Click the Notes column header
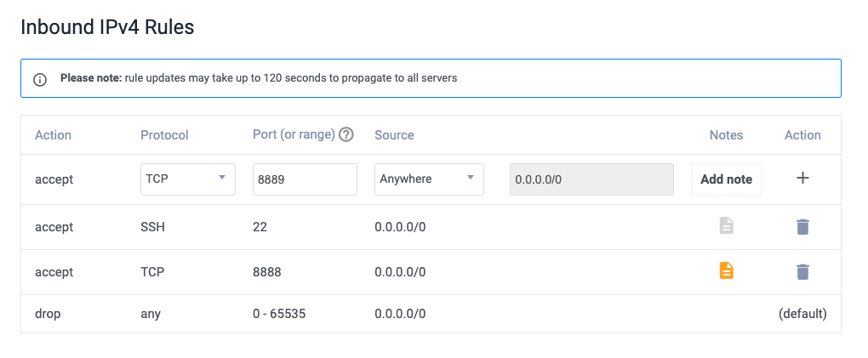Screen dimensions: 868x358 pyautogui.click(x=726, y=135)
